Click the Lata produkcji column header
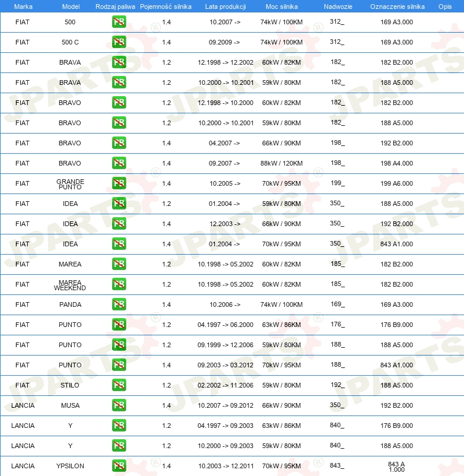 point(225,7)
